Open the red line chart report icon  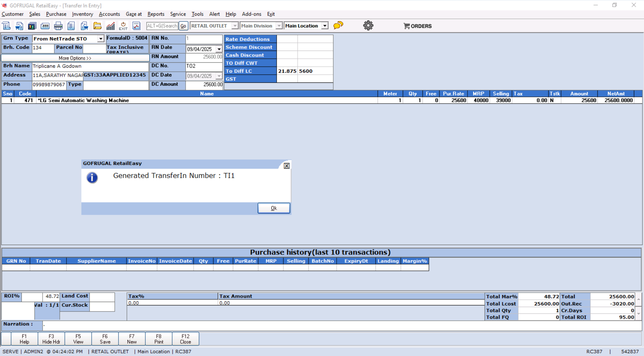click(136, 26)
